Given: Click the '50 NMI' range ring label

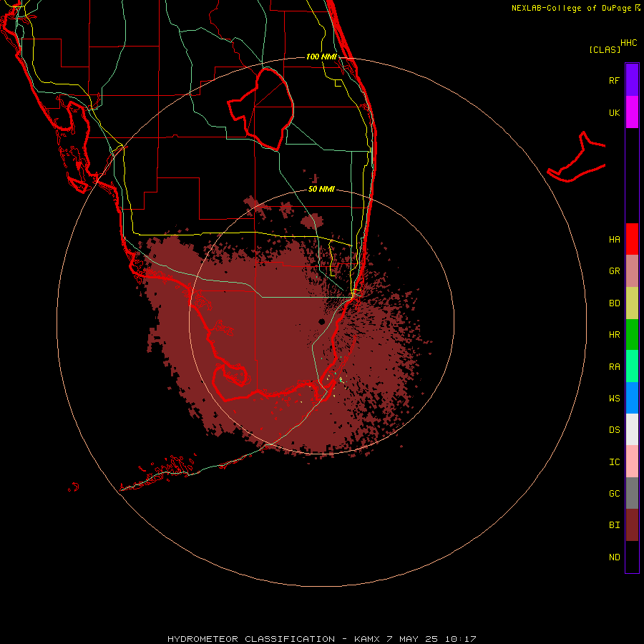Looking at the screenshot, I should [321, 189].
